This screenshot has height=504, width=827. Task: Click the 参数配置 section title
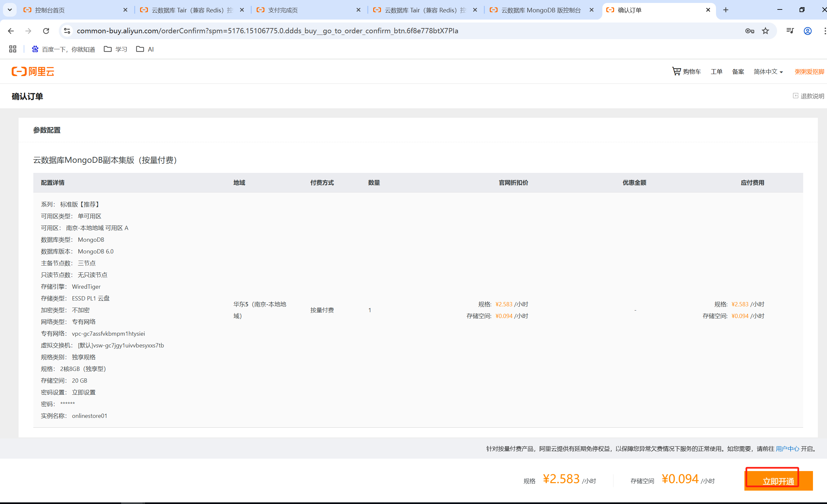[x=47, y=130]
